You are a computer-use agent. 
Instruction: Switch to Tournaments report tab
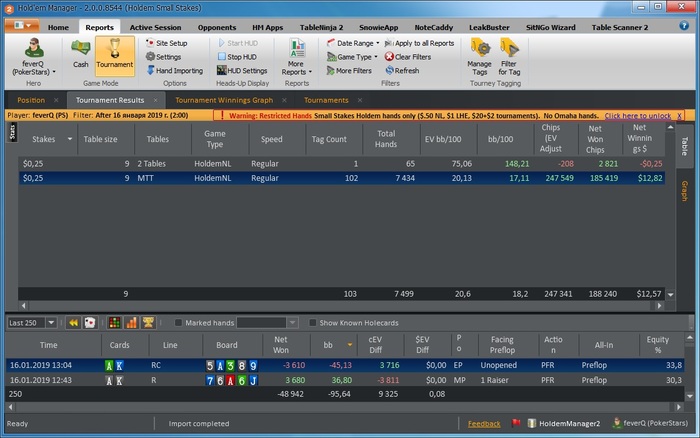coord(326,100)
